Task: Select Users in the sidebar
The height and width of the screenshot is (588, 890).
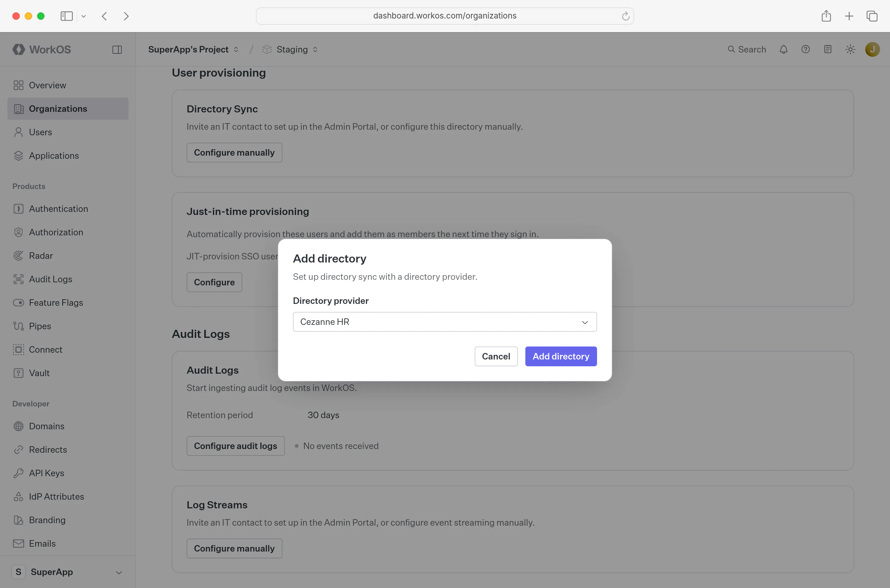Action: click(68, 132)
